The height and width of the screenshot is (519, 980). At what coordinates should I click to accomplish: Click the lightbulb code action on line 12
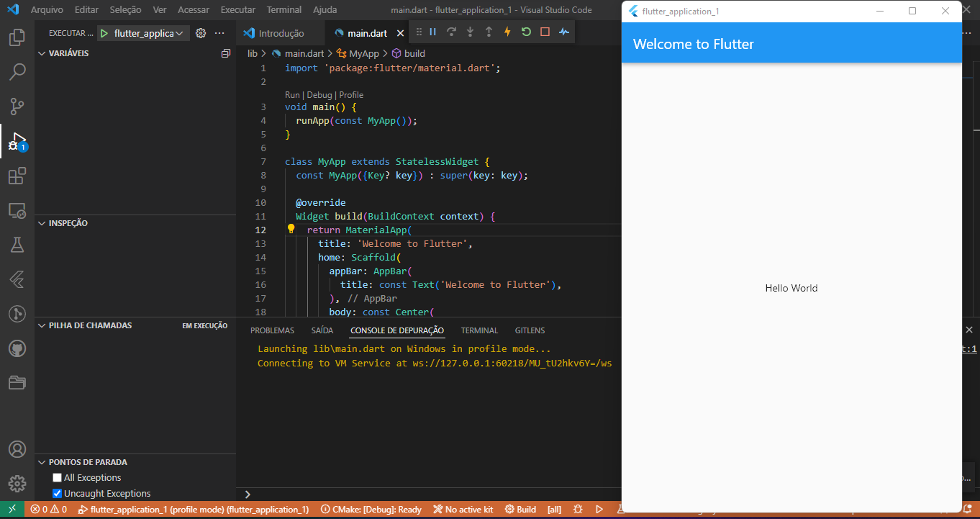[291, 230]
